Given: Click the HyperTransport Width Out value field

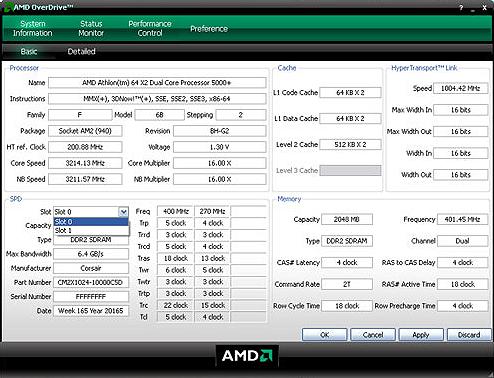Looking at the screenshot, I should point(460,175).
